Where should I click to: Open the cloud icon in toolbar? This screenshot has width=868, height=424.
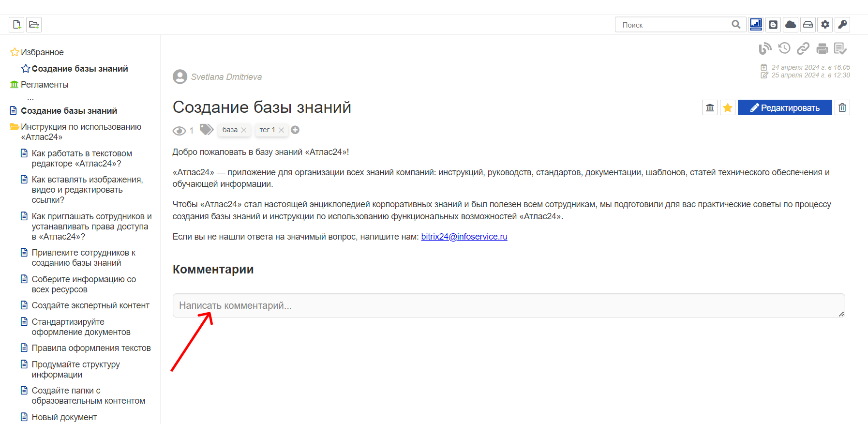tap(791, 25)
